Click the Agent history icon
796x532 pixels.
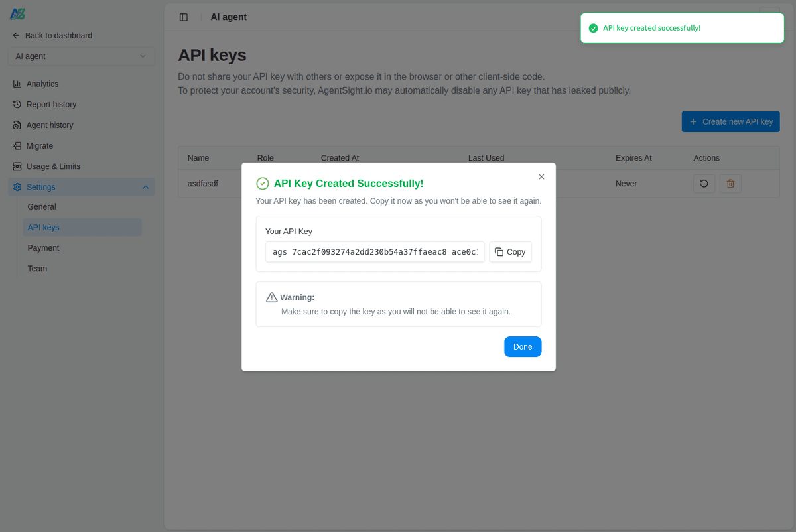pyautogui.click(x=17, y=125)
